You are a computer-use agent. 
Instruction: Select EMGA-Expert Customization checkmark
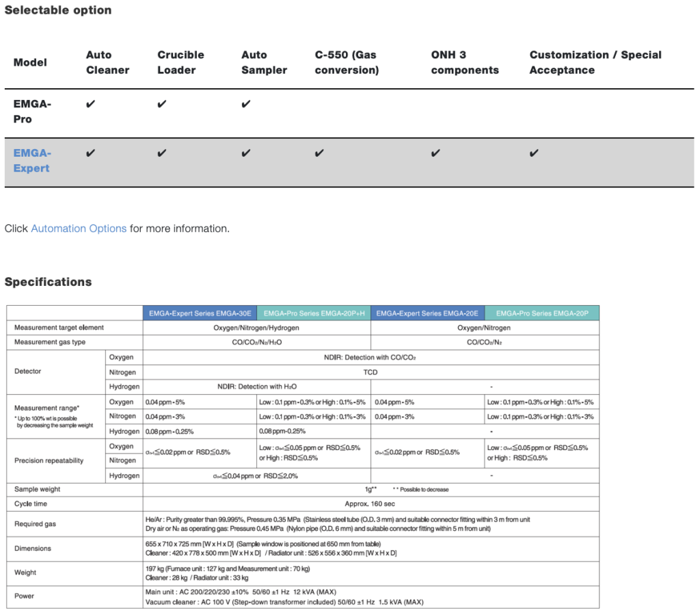[534, 153]
